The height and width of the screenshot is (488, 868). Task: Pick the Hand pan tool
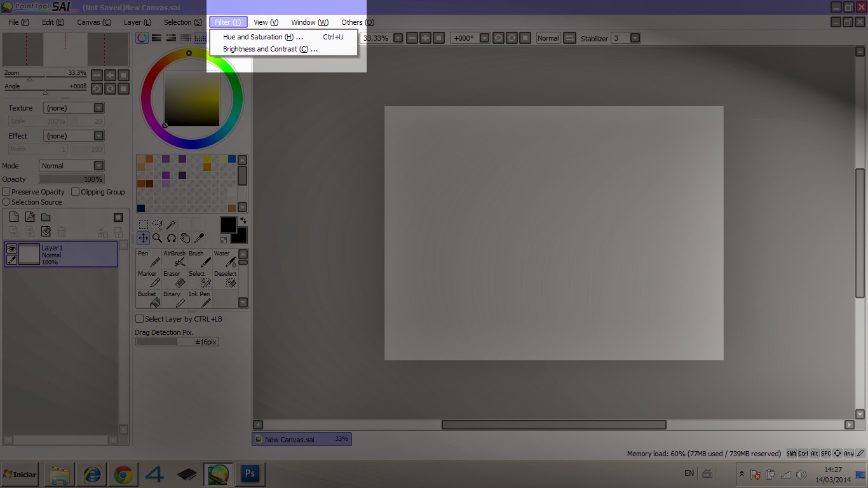point(185,238)
